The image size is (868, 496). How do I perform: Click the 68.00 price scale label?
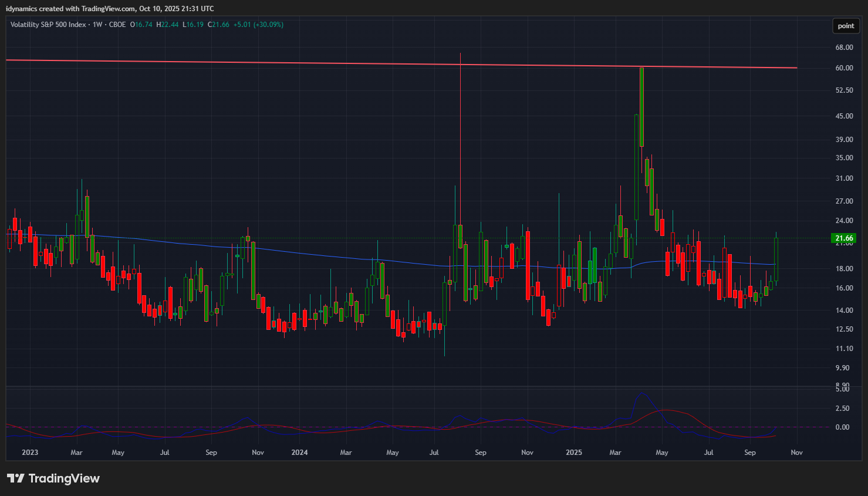pyautogui.click(x=844, y=48)
